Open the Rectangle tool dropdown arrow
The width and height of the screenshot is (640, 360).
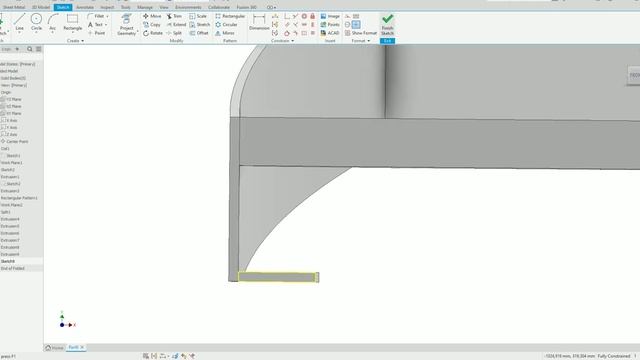point(73,32)
